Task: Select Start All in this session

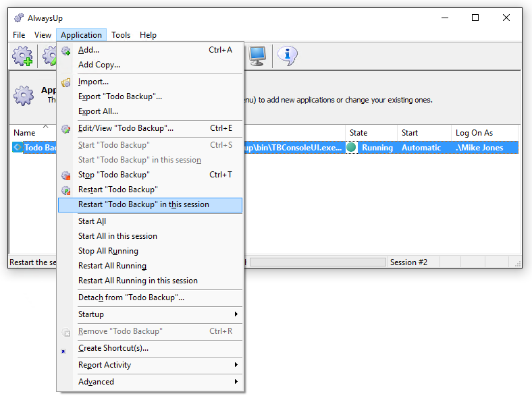Action: tap(151, 236)
